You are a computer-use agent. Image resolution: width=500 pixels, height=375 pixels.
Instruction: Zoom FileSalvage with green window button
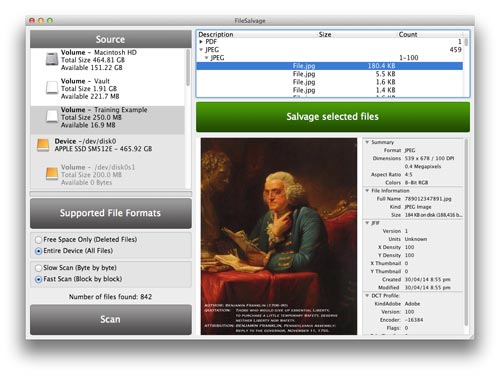50,21
